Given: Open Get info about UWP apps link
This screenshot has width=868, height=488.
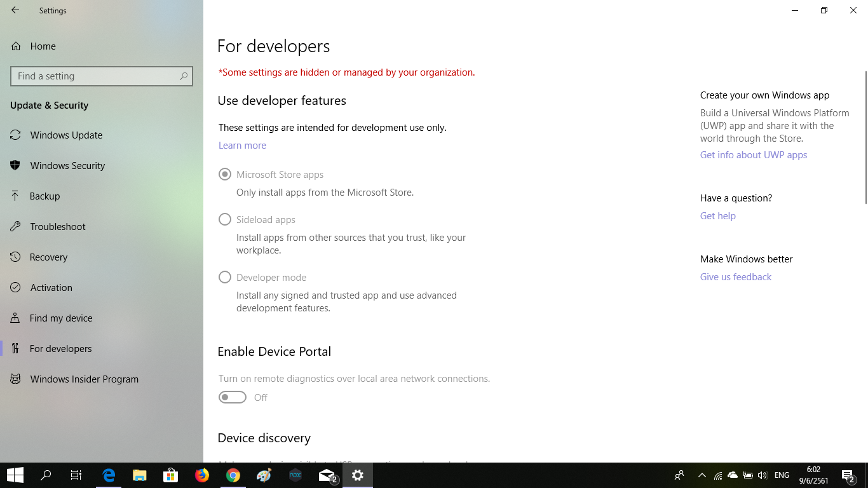Looking at the screenshot, I should tap(754, 155).
